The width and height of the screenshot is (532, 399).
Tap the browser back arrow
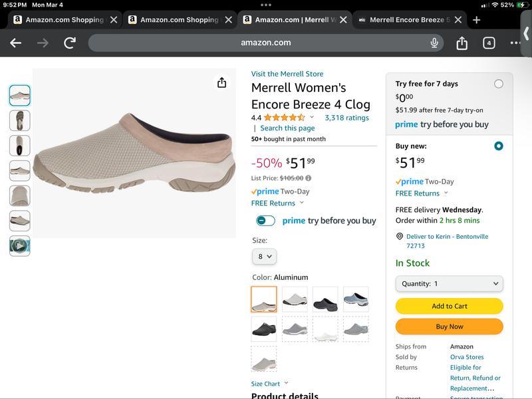click(16, 44)
